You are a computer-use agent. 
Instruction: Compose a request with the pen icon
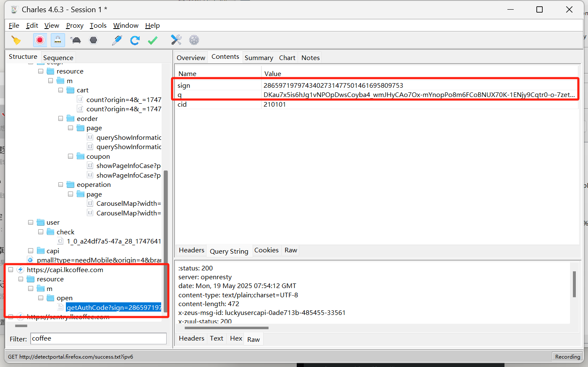pyautogui.click(x=117, y=40)
